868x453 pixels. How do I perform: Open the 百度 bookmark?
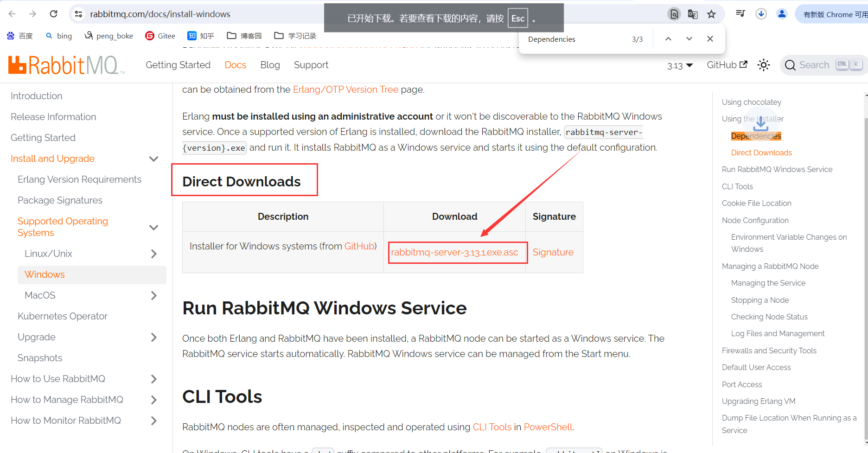20,36
